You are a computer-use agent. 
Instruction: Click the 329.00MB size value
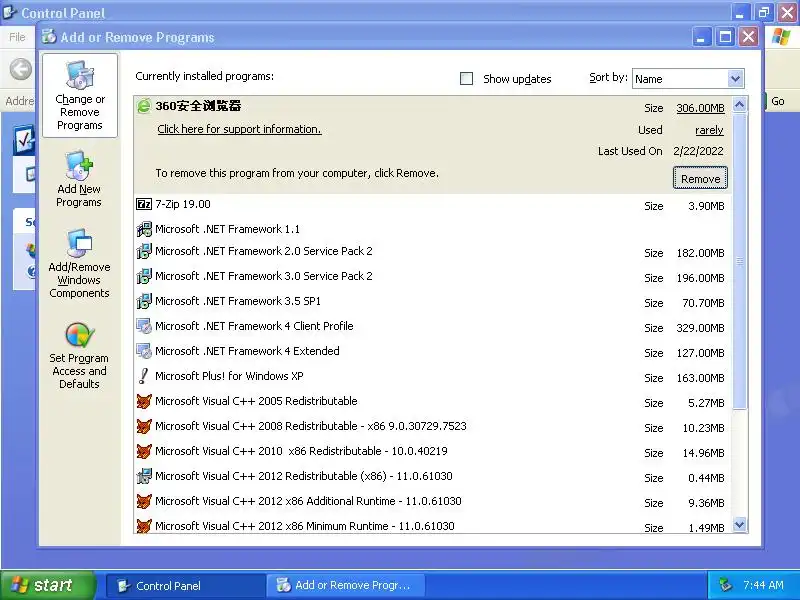coord(700,328)
